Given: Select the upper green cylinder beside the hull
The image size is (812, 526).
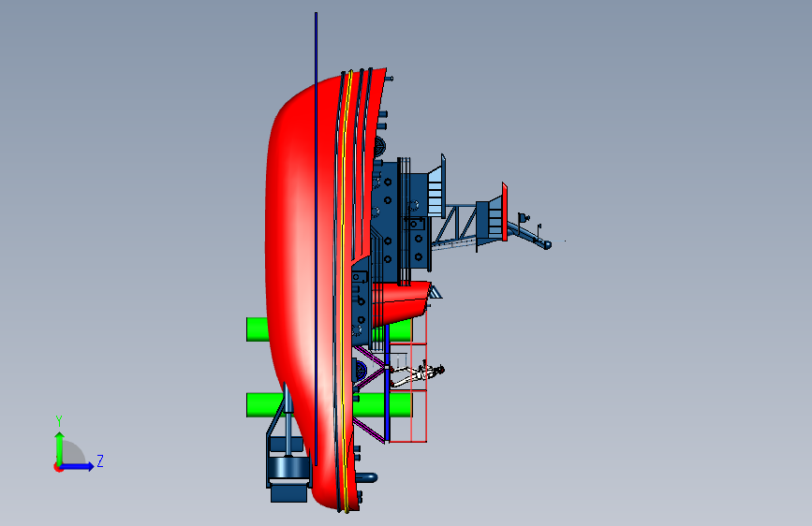Looking at the screenshot, I should tap(257, 329).
